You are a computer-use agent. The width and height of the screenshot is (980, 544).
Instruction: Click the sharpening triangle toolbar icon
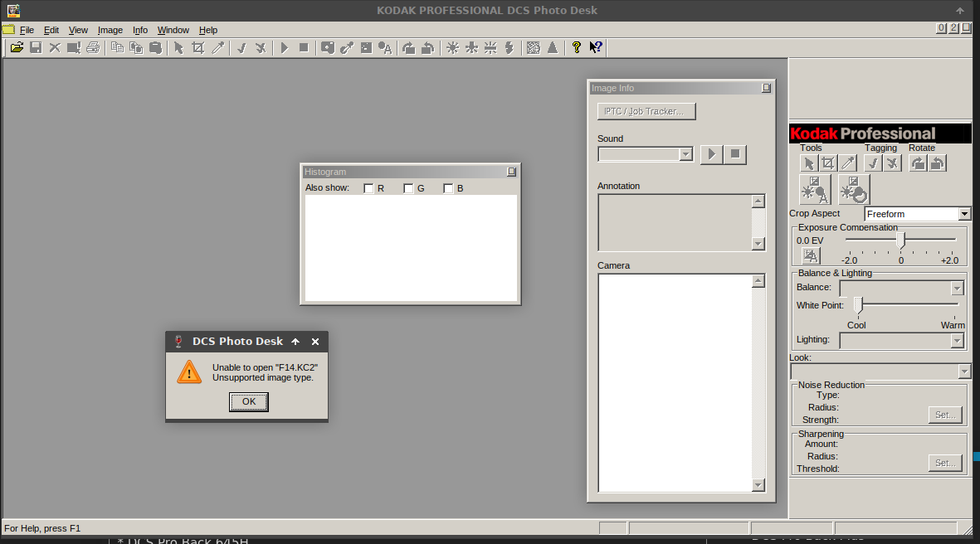(x=553, y=47)
